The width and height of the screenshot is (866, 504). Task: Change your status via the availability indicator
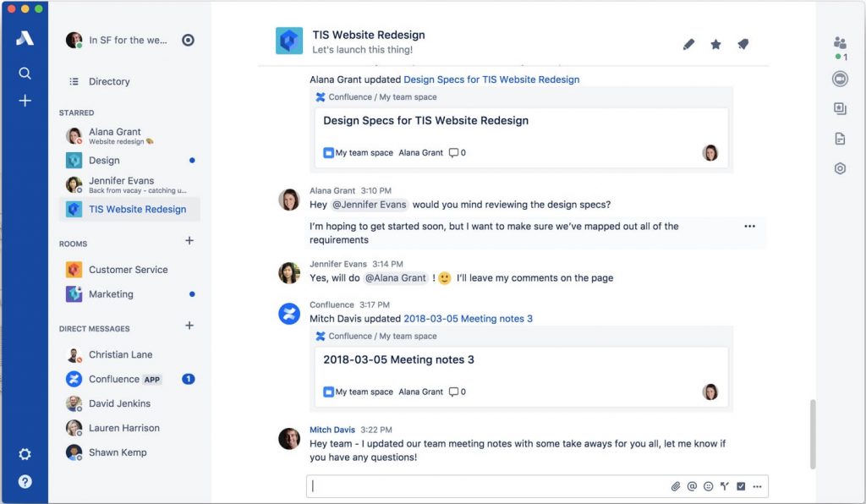click(187, 39)
